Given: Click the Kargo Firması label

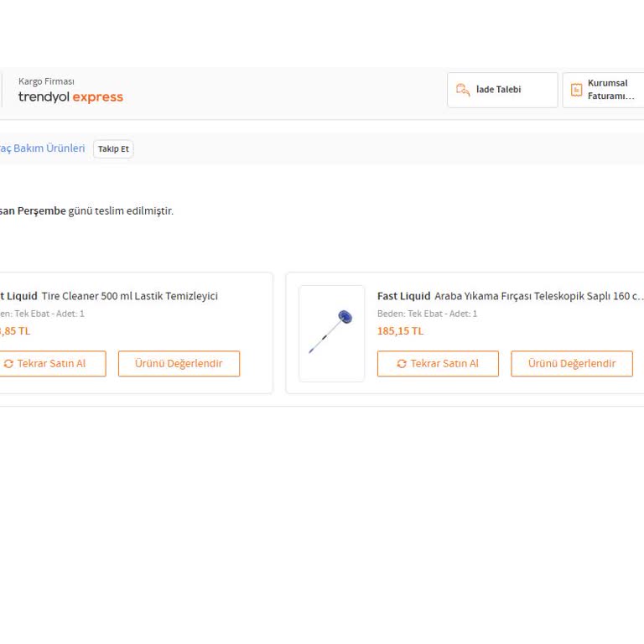Looking at the screenshot, I should tap(46, 81).
